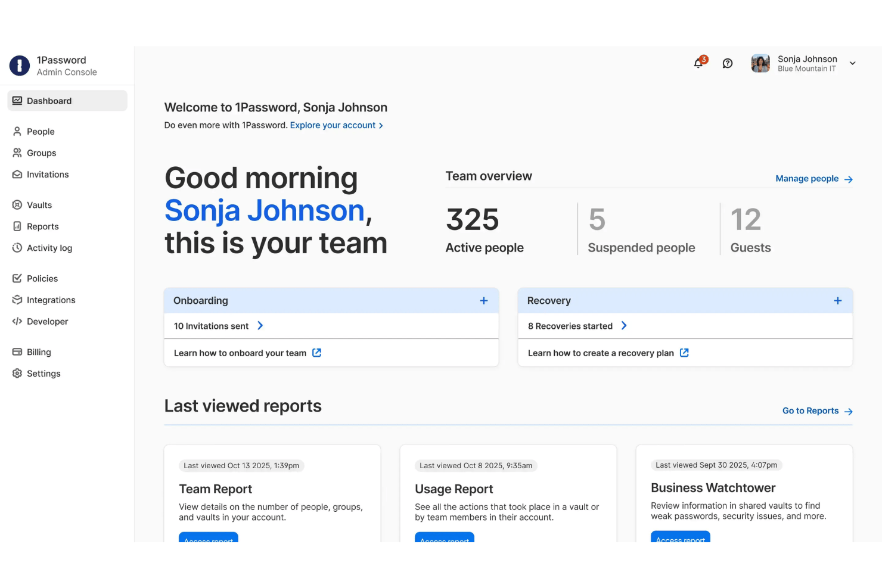Click the plus icon on Onboarding card
The height and width of the screenshot is (588, 882).
484,301
